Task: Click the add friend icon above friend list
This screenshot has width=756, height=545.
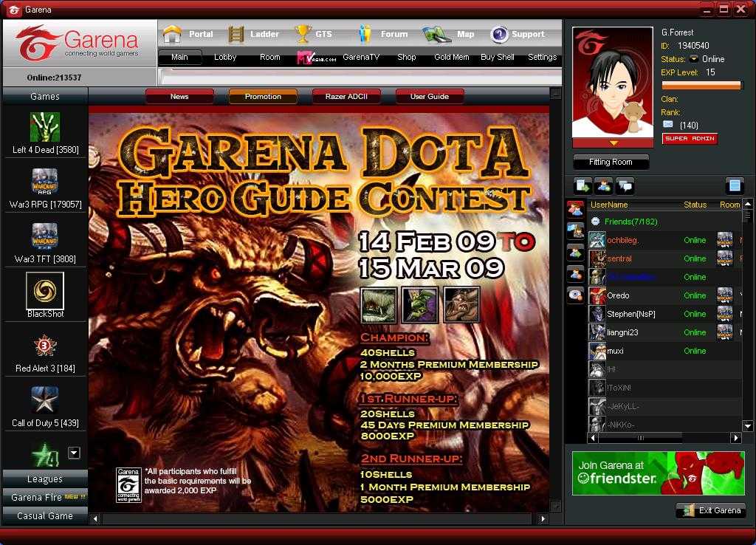Action: click(604, 185)
